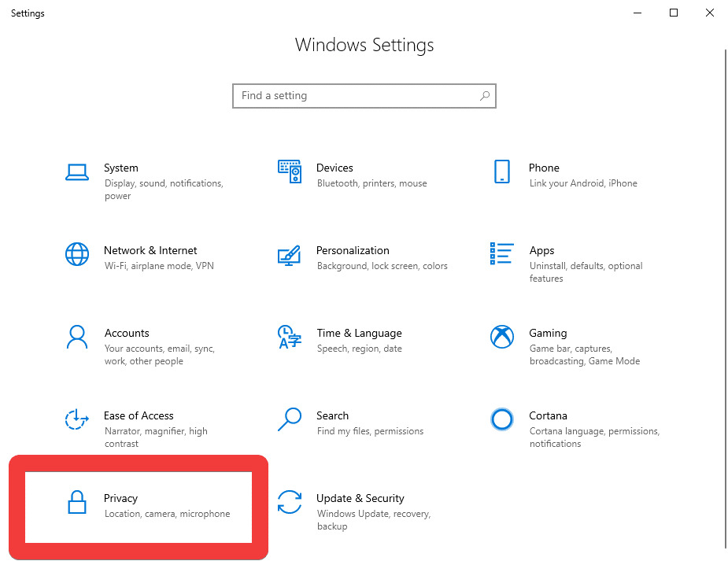This screenshot has width=728, height=561.
Task: Click the Privacy padlock icon
Action: [76, 502]
